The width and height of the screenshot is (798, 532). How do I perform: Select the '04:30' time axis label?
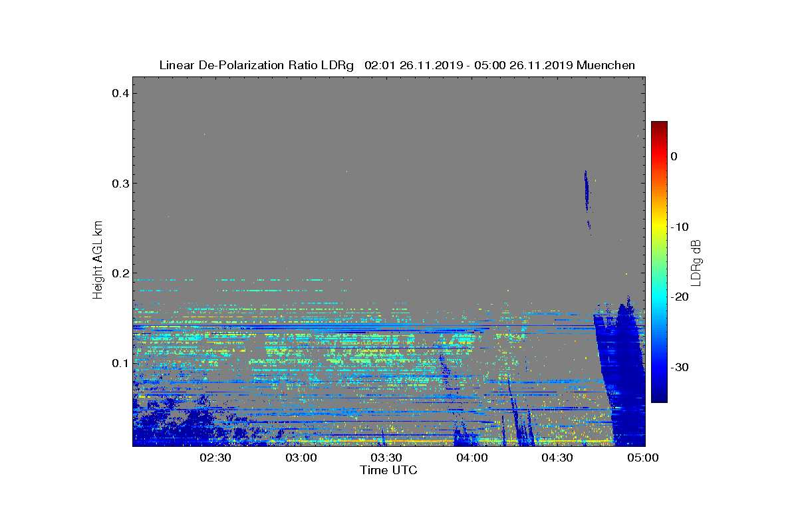coord(558,458)
